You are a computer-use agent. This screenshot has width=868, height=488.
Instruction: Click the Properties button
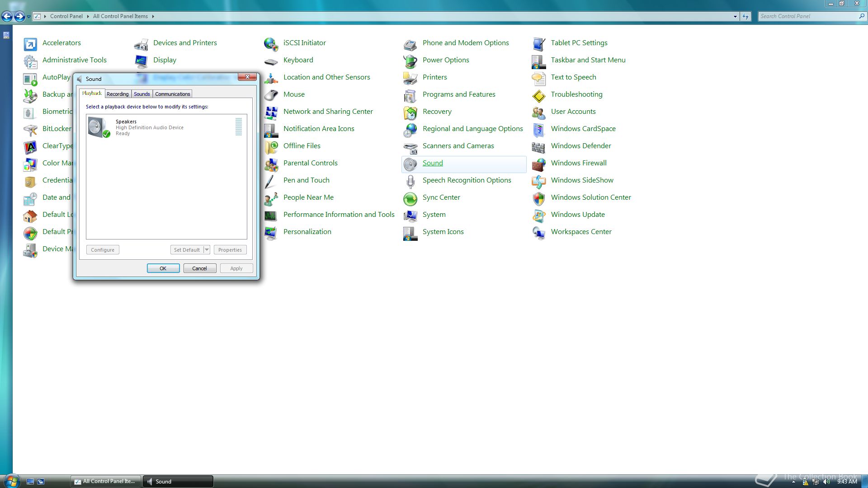[230, 250]
